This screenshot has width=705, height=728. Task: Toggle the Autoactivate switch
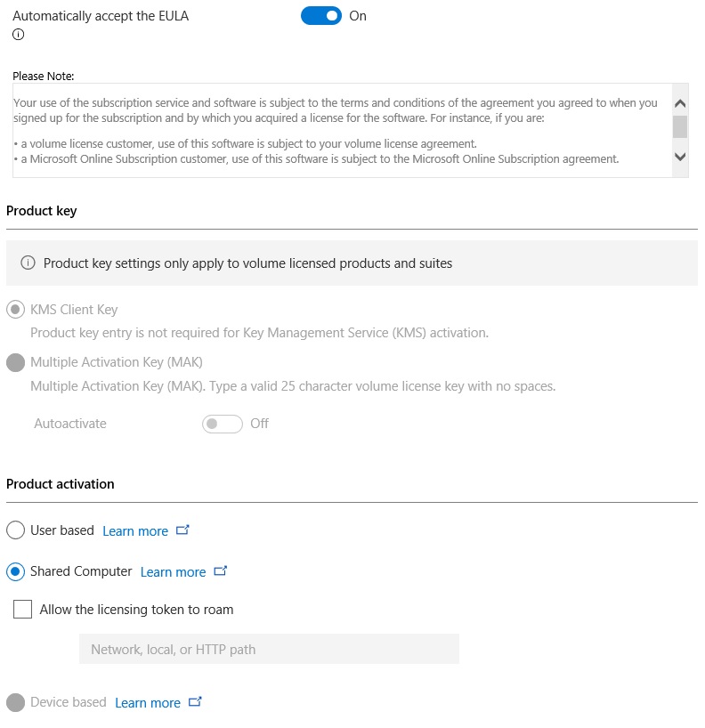pyautogui.click(x=223, y=424)
